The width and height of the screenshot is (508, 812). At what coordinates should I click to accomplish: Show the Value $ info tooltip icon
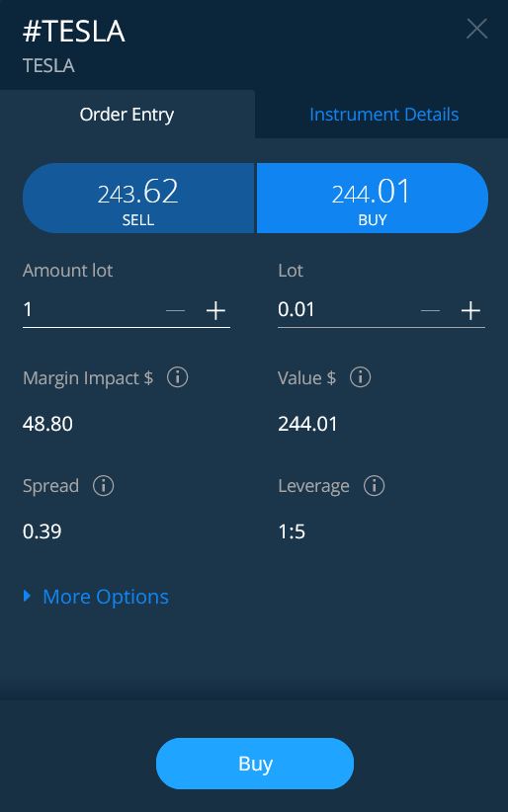click(361, 377)
